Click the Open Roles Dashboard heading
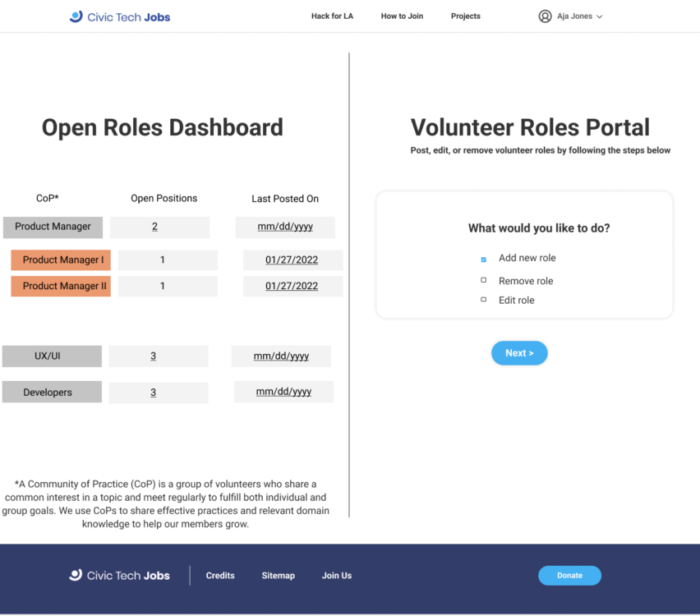The image size is (700, 616). [x=163, y=127]
